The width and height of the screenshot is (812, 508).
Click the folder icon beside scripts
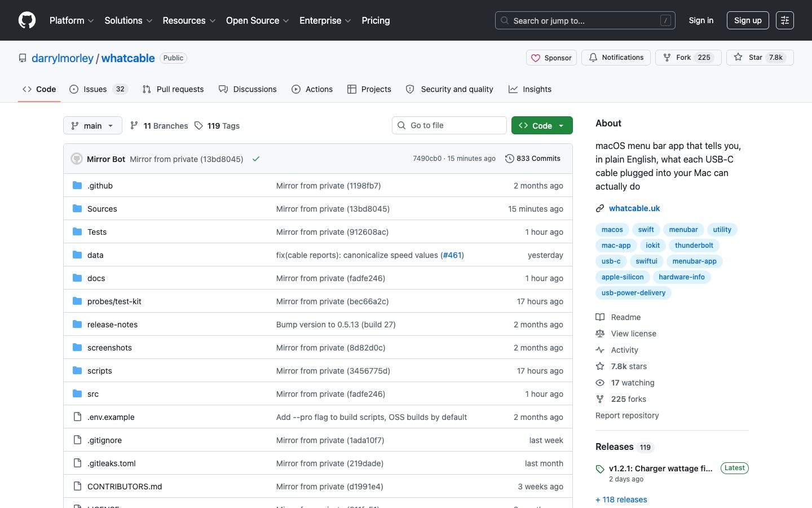coord(77,370)
